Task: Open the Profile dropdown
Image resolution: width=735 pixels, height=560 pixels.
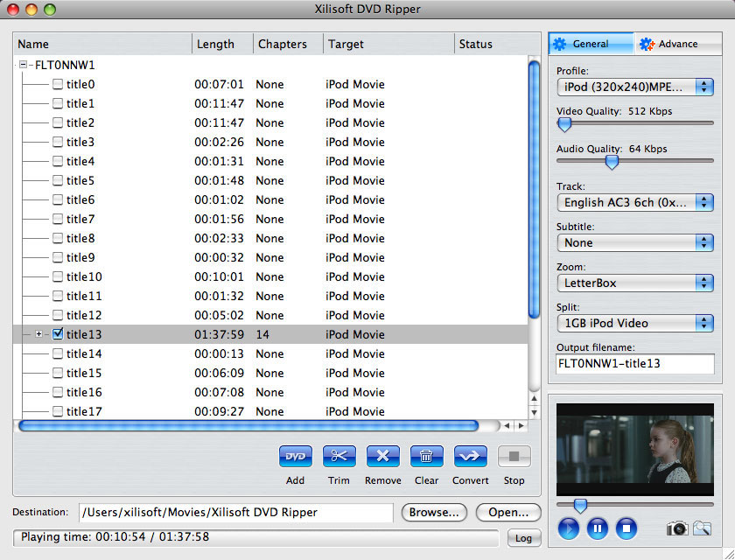Action: (635, 87)
